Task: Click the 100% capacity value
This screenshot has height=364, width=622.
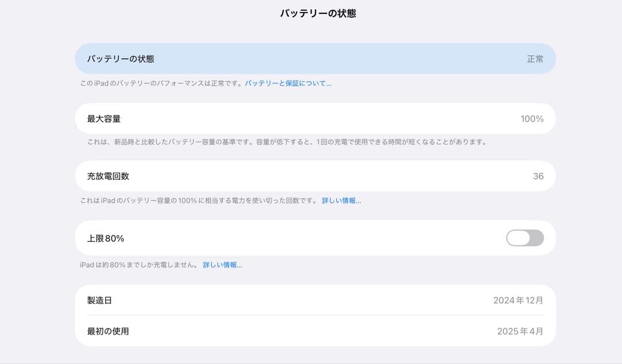Action: (x=533, y=119)
